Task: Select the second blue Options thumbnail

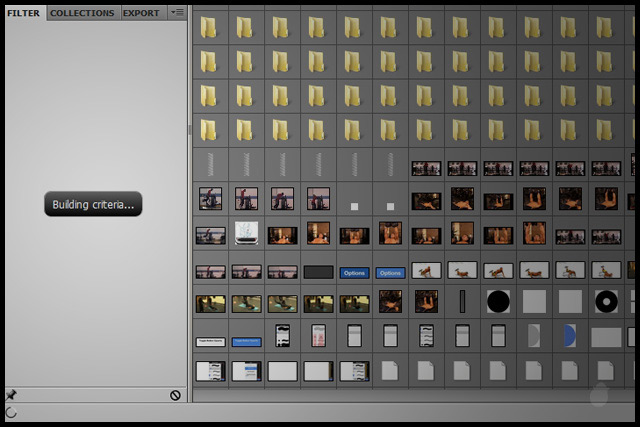Action: pos(390,272)
